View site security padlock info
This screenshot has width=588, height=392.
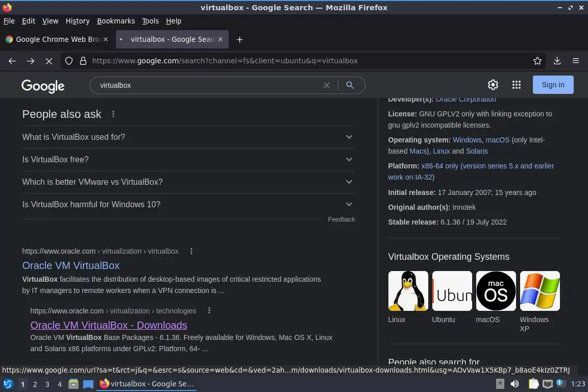[83, 61]
